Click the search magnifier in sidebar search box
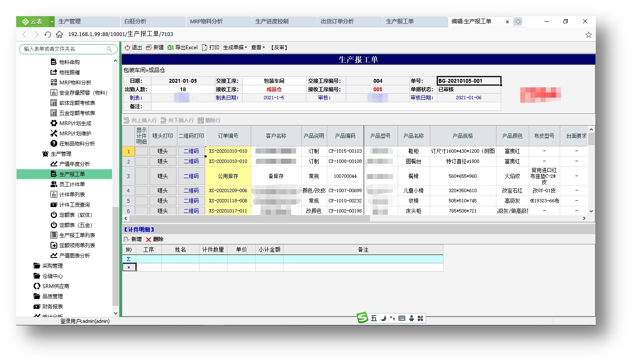 click(109, 49)
